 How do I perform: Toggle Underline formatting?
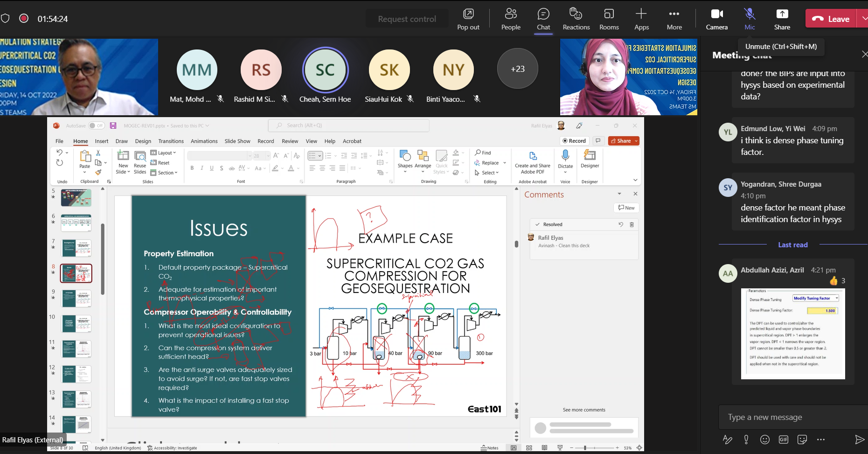click(x=212, y=168)
